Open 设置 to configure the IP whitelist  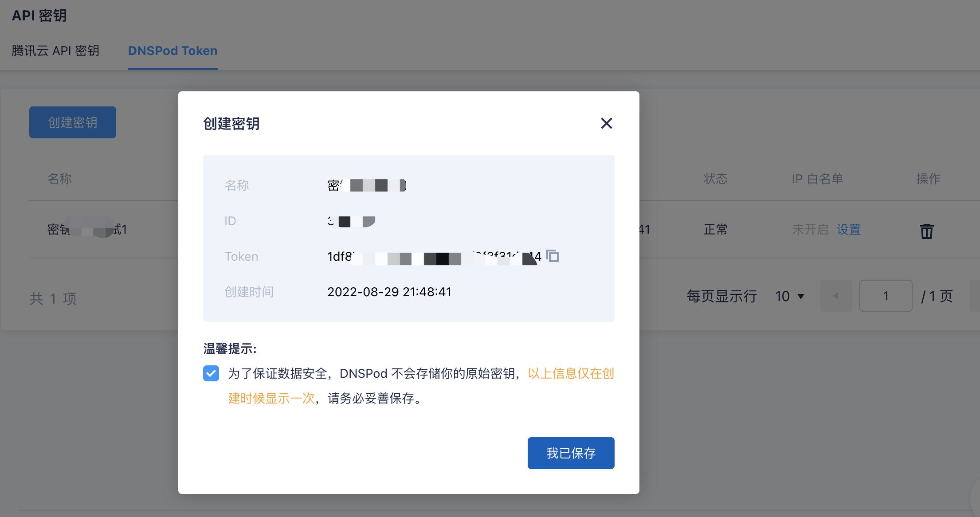pyautogui.click(x=848, y=230)
